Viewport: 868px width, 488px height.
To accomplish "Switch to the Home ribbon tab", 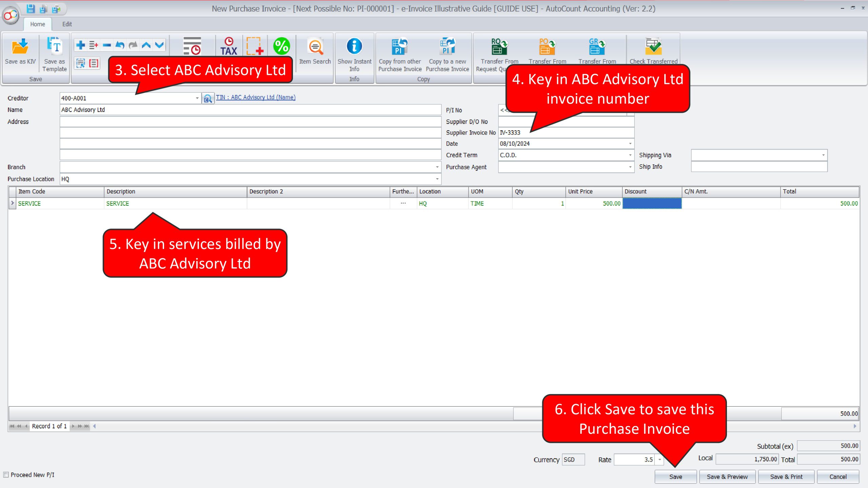I will [x=37, y=24].
